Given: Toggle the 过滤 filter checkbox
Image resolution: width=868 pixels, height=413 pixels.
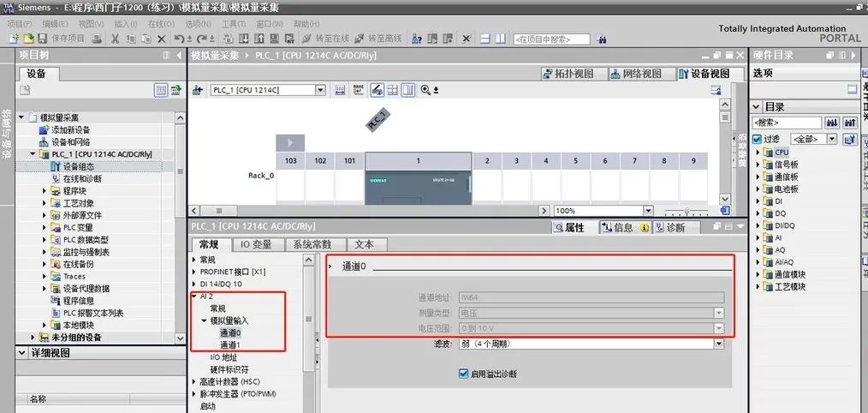Looking at the screenshot, I should click(x=756, y=139).
